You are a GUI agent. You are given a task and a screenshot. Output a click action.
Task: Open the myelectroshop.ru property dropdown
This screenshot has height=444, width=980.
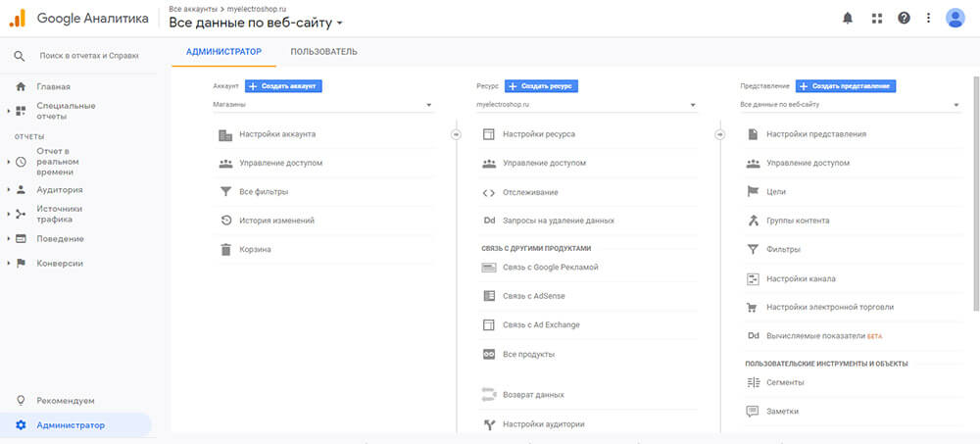pyautogui.click(x=586, y=105)
